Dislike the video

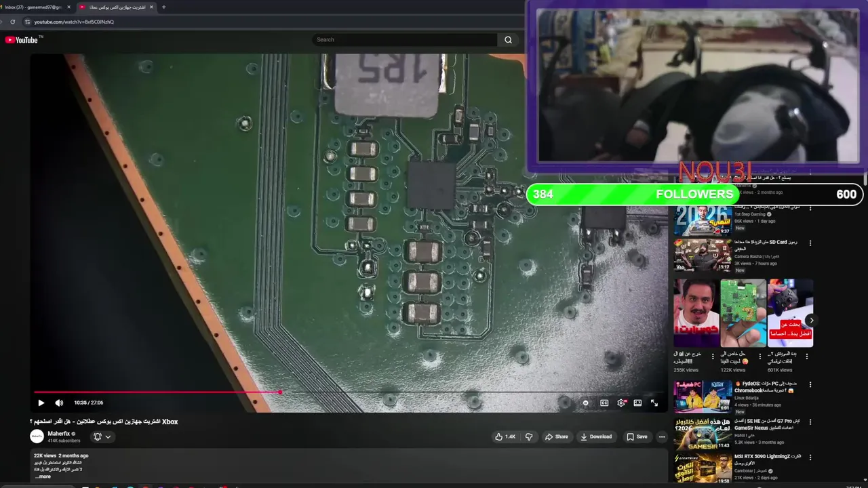(x=530, y=436)
